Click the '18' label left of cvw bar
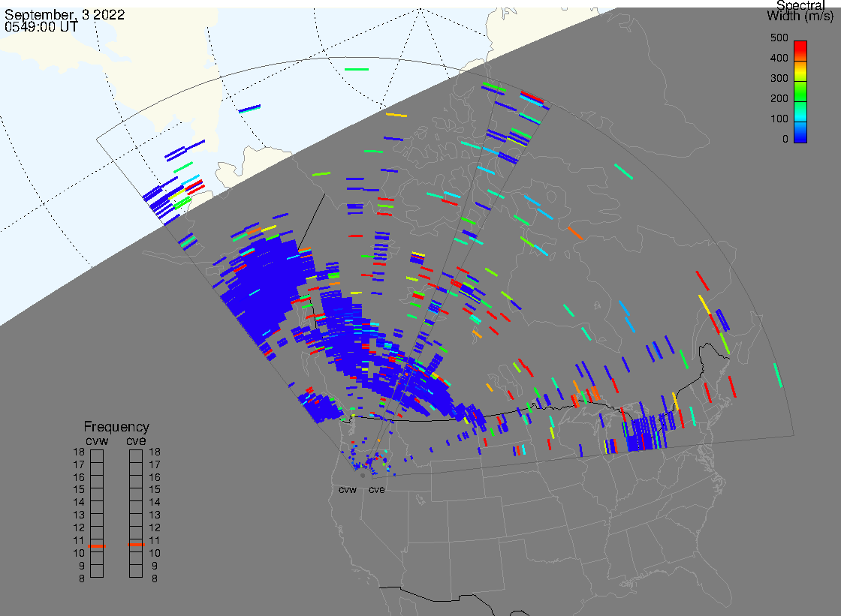Viewport: 841px width, 616px height. (79, 452)
